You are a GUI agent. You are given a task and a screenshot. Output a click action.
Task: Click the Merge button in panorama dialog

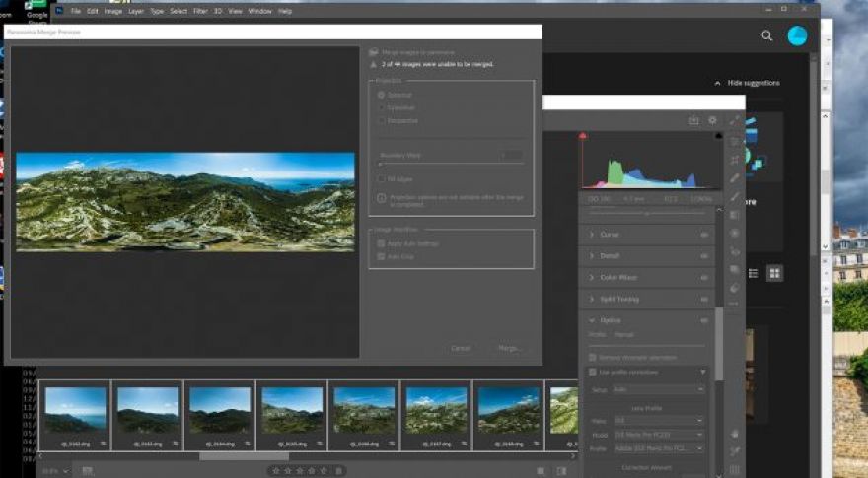click(x=508, y=348)
